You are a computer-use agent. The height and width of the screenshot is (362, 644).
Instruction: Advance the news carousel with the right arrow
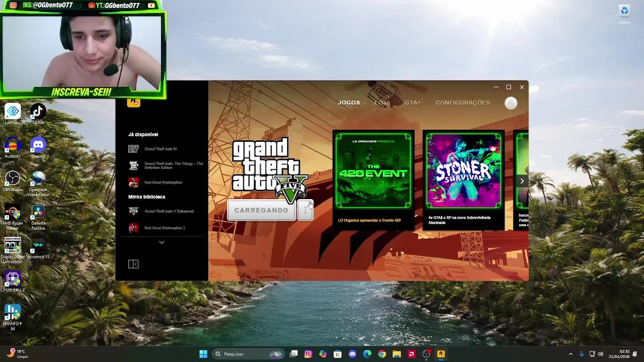pyautogui.click(x=522, y=181)
